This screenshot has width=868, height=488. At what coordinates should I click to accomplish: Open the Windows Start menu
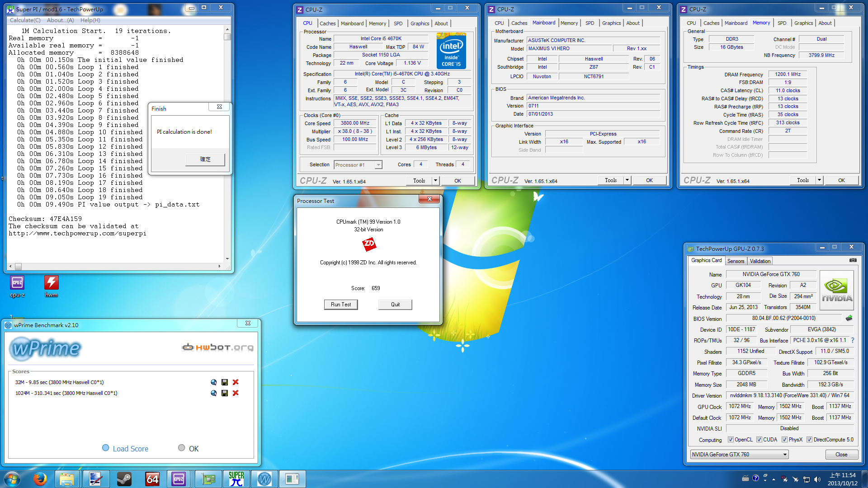[x=12, y=479]
